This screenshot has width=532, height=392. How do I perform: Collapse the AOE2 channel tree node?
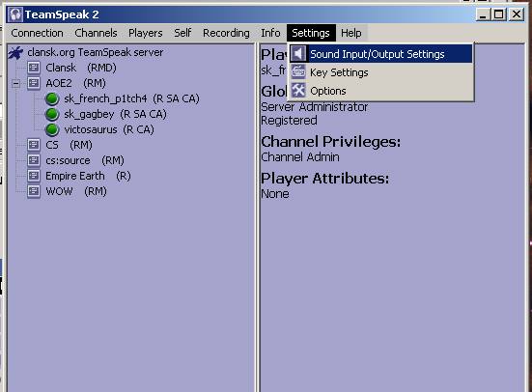(x=15, y=83)
